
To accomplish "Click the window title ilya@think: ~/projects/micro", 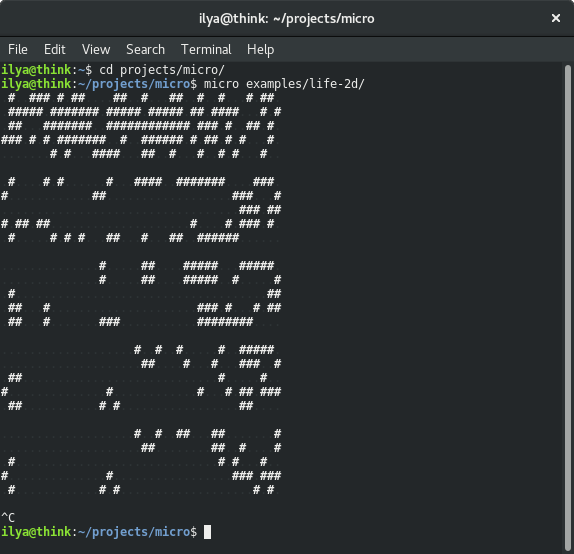I will [287, 18].
